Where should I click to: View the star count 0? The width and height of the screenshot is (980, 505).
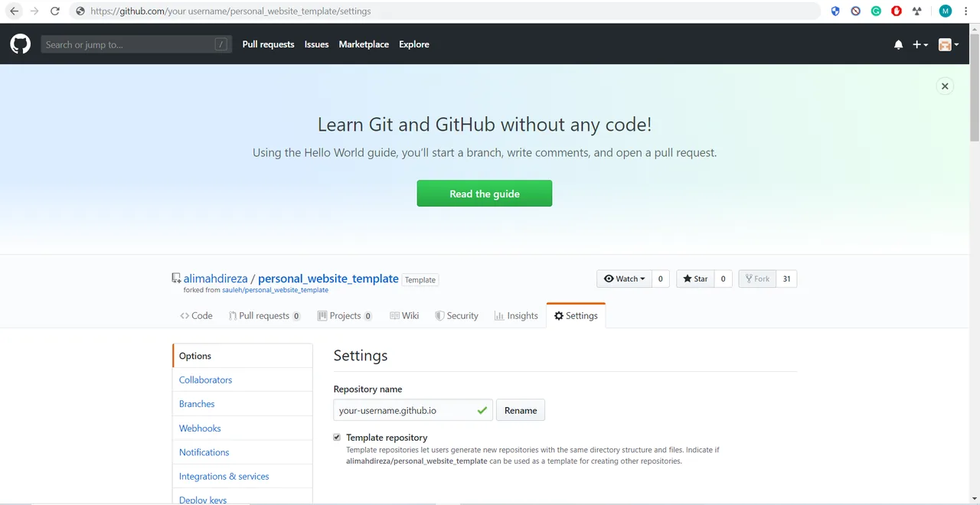pyautogui.click(x=724, y=279)
